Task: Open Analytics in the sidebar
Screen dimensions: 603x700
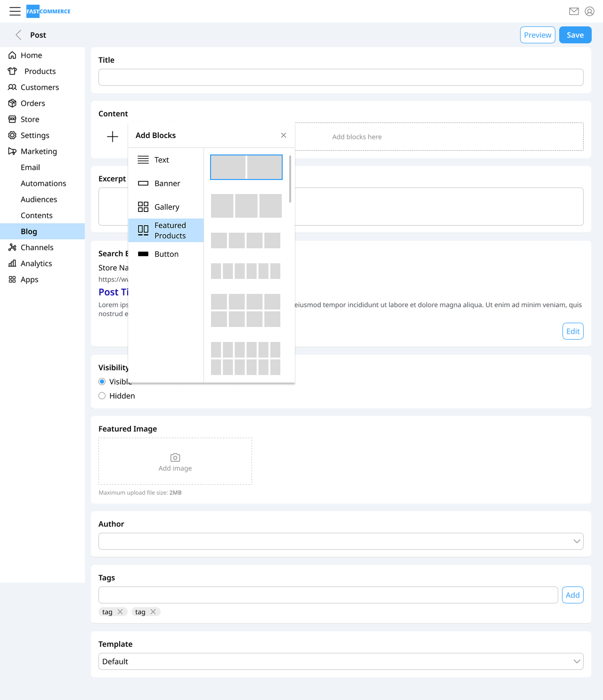Action: pos(36,263)
